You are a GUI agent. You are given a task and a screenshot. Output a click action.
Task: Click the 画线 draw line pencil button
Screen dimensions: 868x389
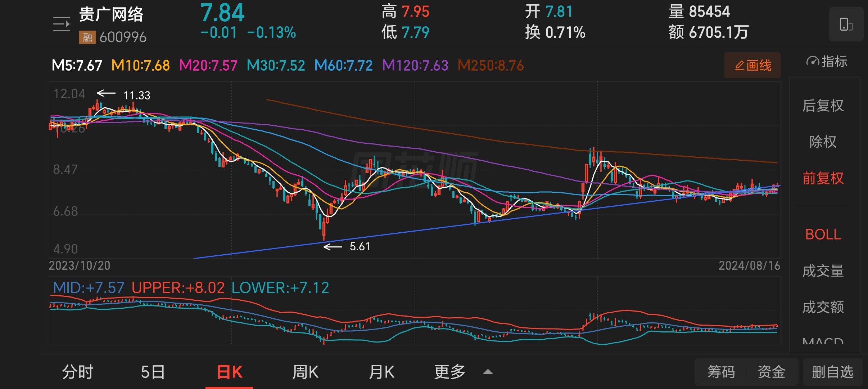point(752,66)
